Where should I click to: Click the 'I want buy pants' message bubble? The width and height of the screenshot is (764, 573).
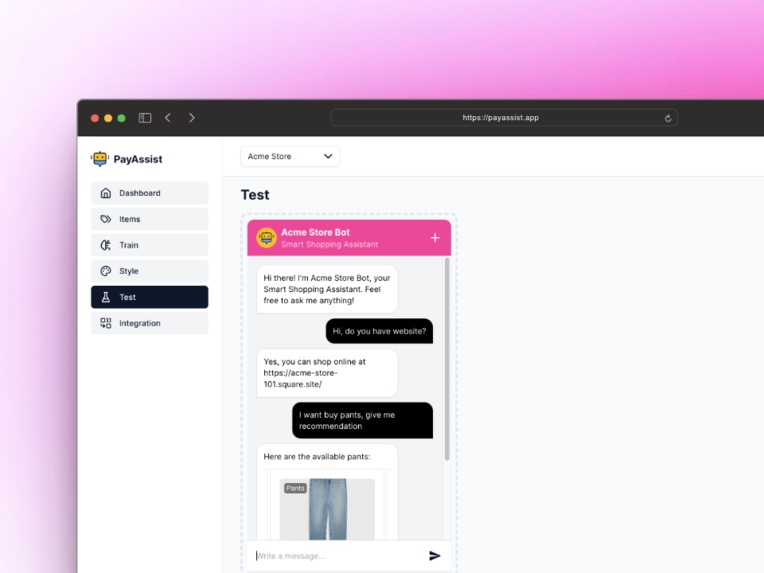click(363, 420)
